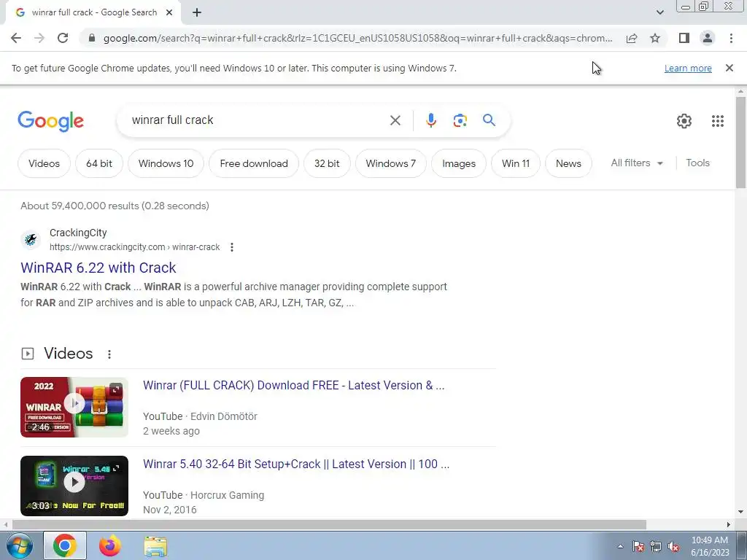
Task: View site info via the padlock icon
Action: click(92, 38)
